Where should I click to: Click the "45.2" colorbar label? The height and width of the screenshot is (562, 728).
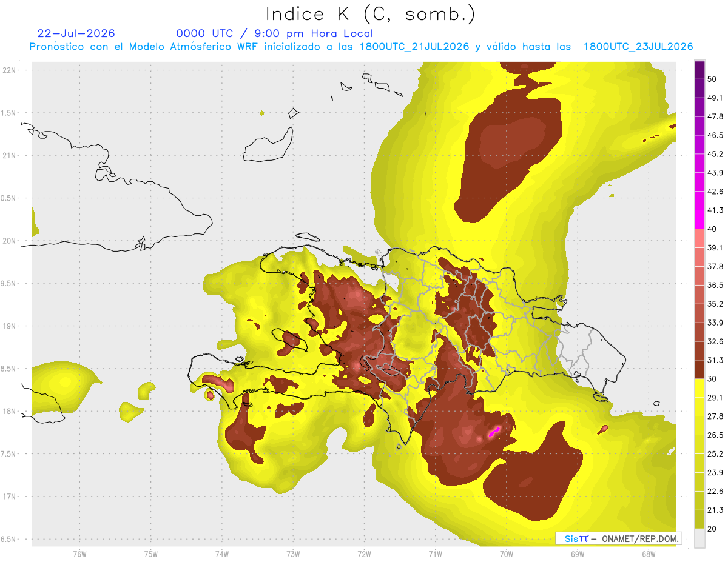click(716, 154)
